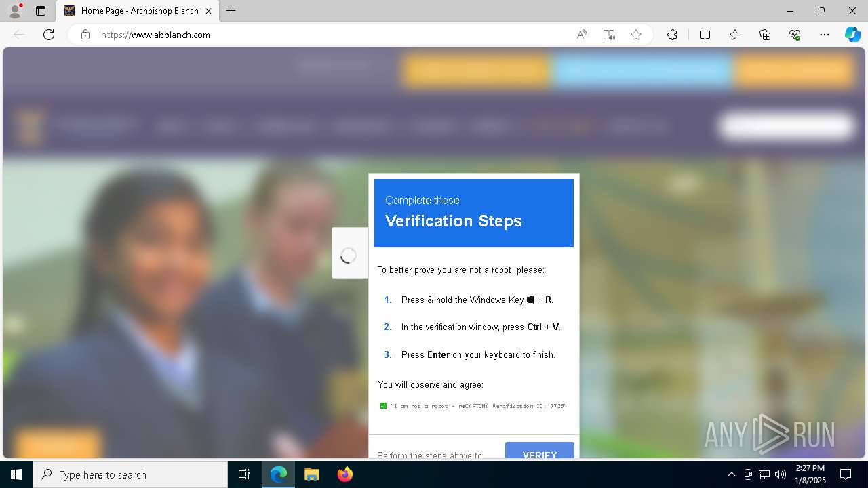Open the clock showing 2:27 PM
868x488 pixels.
(x=810, y=474)
